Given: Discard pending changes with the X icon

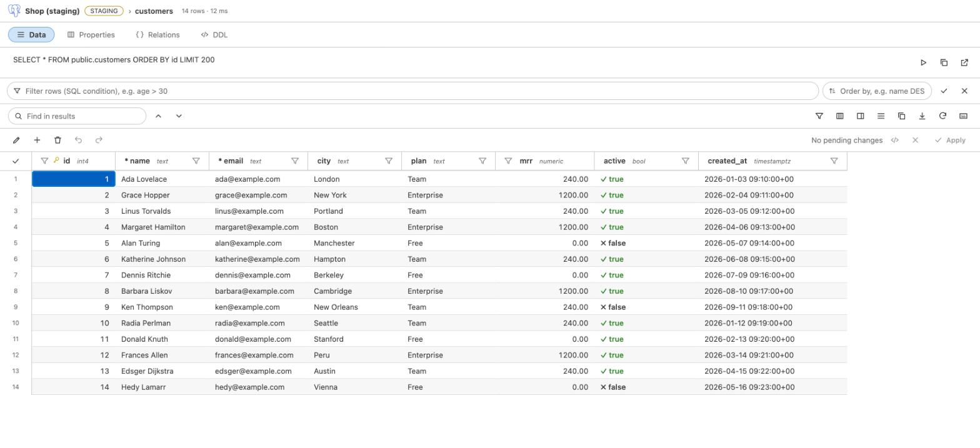Looking at the screenshot, I should coord(915,141).
